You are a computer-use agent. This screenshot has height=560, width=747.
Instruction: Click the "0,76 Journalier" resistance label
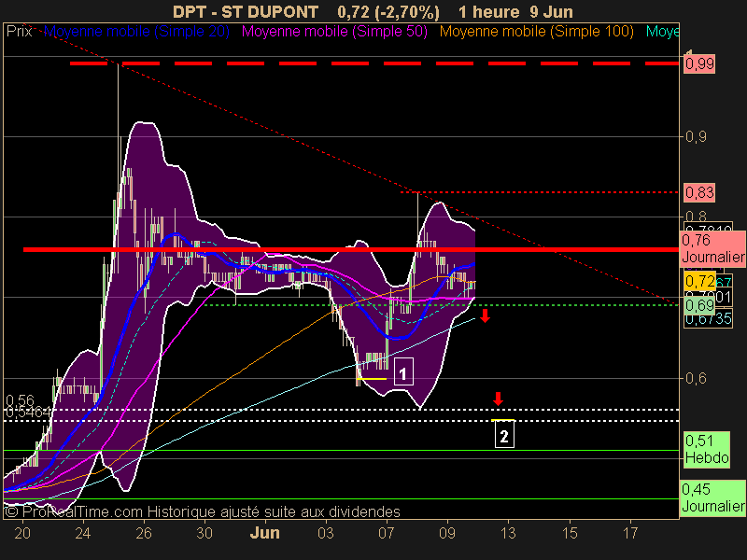tap(712, 248)
